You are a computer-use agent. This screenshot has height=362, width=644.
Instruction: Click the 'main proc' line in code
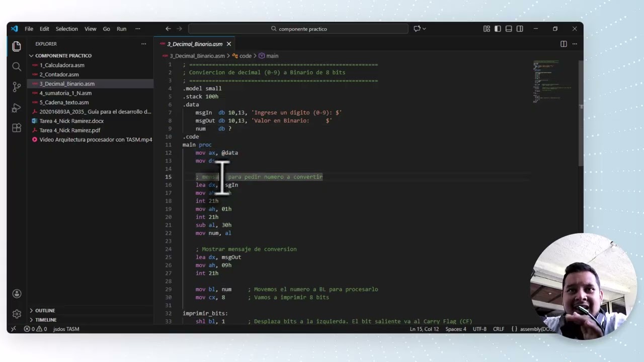point(197,145)
